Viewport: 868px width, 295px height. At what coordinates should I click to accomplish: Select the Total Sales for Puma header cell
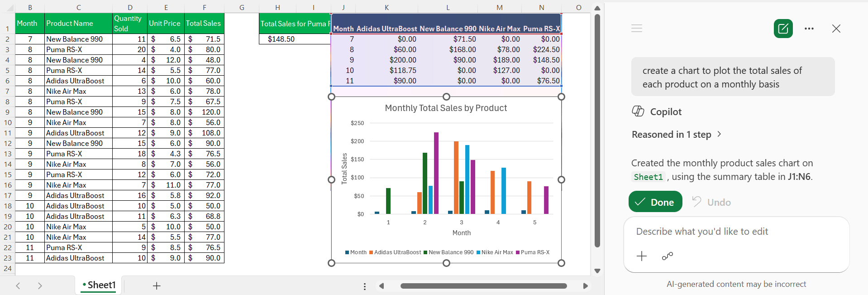click(295, 24)
